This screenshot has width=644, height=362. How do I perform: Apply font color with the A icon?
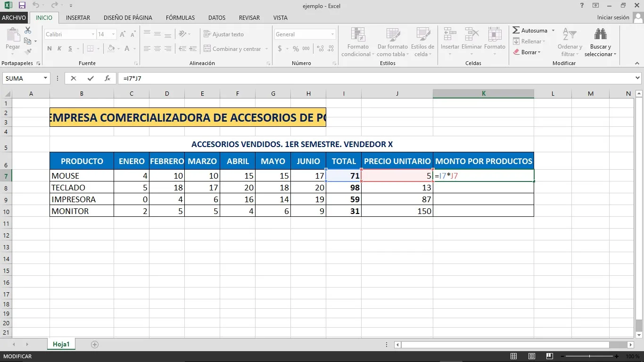click(128, 49)
